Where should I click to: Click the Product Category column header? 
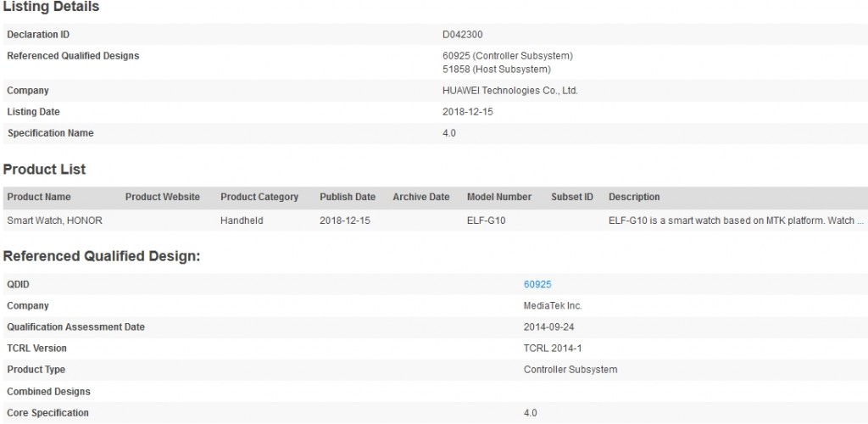click(x=259, y=197)
